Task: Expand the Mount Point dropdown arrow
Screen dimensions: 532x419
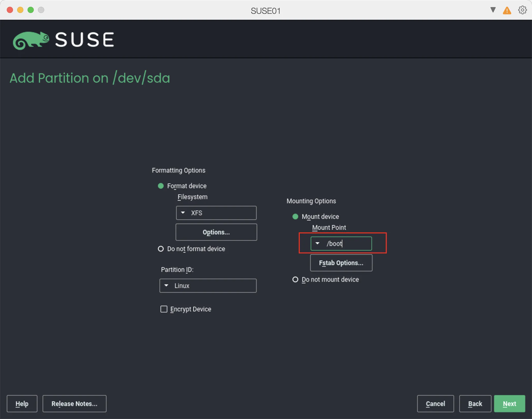Action: [x=317, y=243]
